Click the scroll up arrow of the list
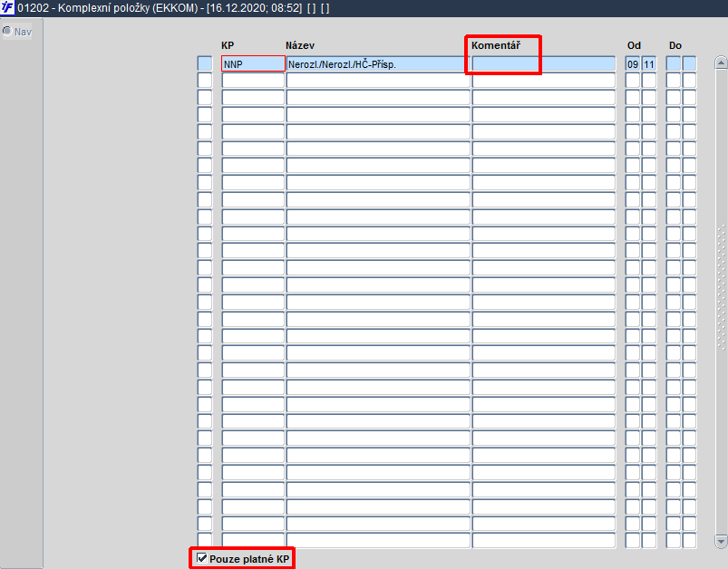728x569 pixels. point(721,63)
